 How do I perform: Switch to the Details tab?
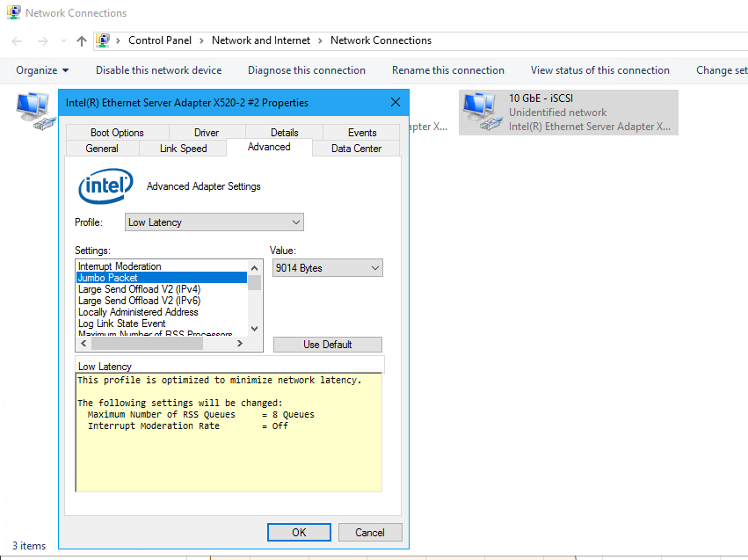tap(284, 133)
